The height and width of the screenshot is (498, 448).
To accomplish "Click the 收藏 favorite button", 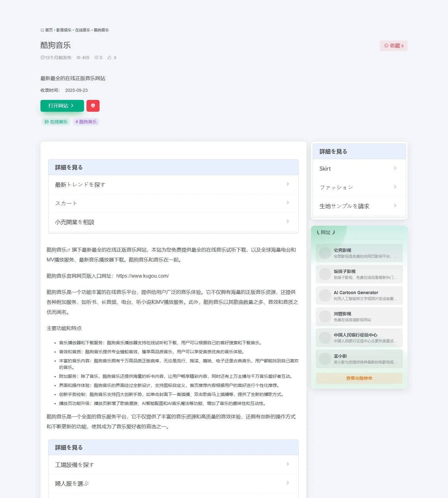I will pyautogui.click(x=394, y=46).
